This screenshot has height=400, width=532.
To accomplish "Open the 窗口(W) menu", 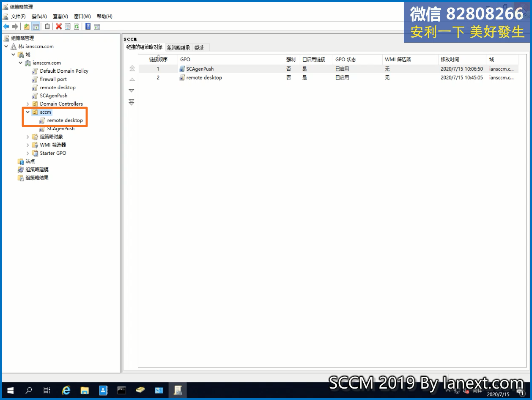I will 82,16.
